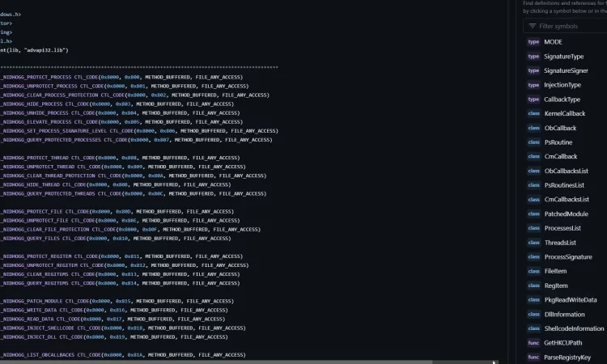Screen dimensions: 607x364
Task: Click the filter icon in symbols search
Action: 533,26
